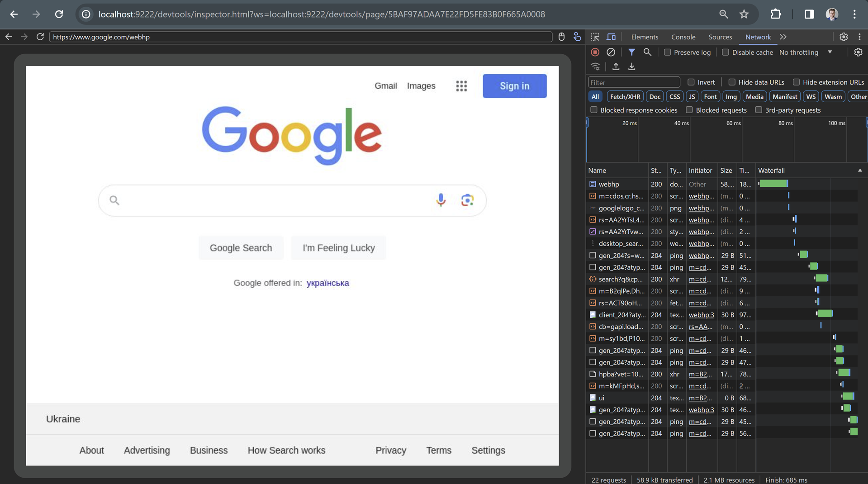This screenshot has width=868, height=484.
Task: Click the Google Lens camera icon
Action: pos(467,200)
